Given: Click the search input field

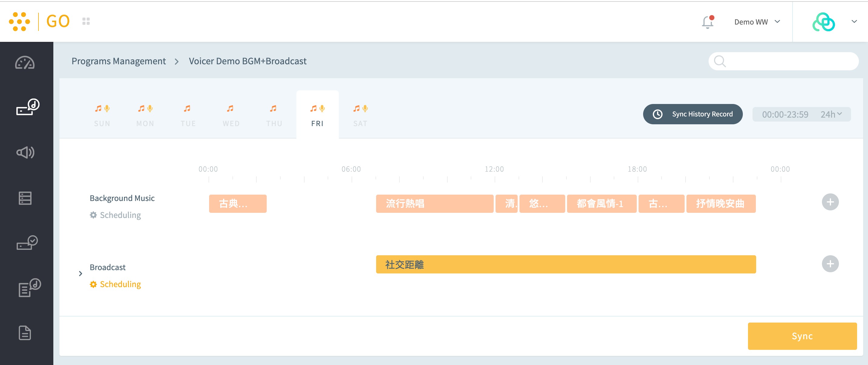Looking at the screenshot, I should (789, 61).
